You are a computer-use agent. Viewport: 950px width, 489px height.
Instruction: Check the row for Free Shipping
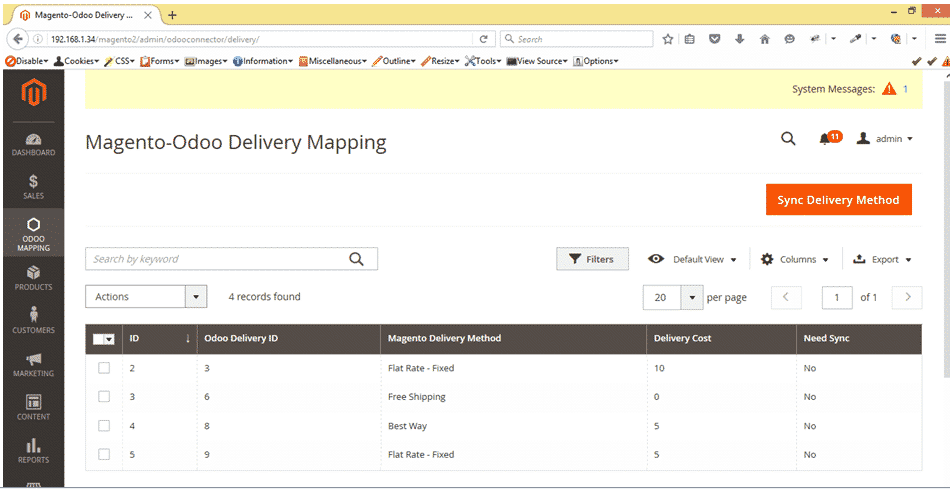[x=104, y=396]
